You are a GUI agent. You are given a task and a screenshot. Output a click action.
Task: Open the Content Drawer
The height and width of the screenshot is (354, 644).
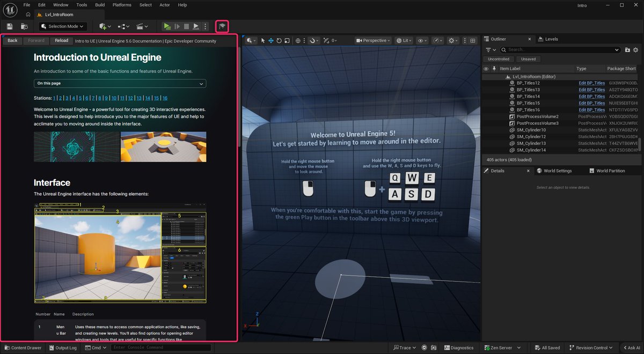(23, 348)
